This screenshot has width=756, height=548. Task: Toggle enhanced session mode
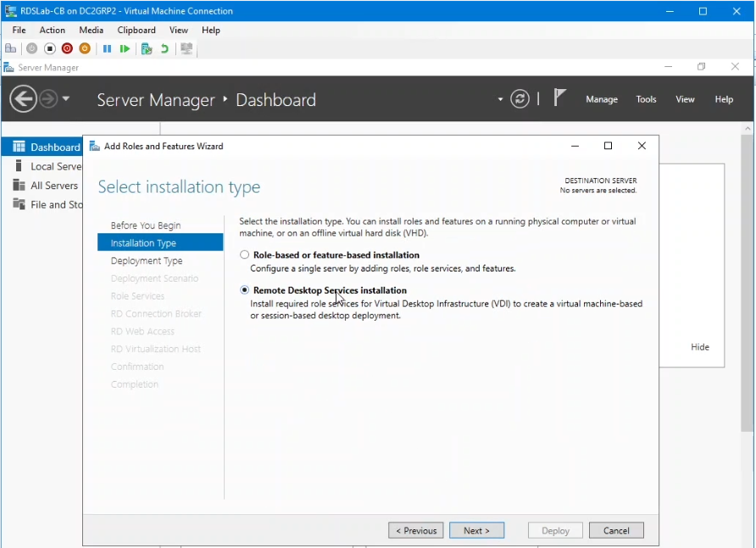pyautogui.click(x=186, y=48)
